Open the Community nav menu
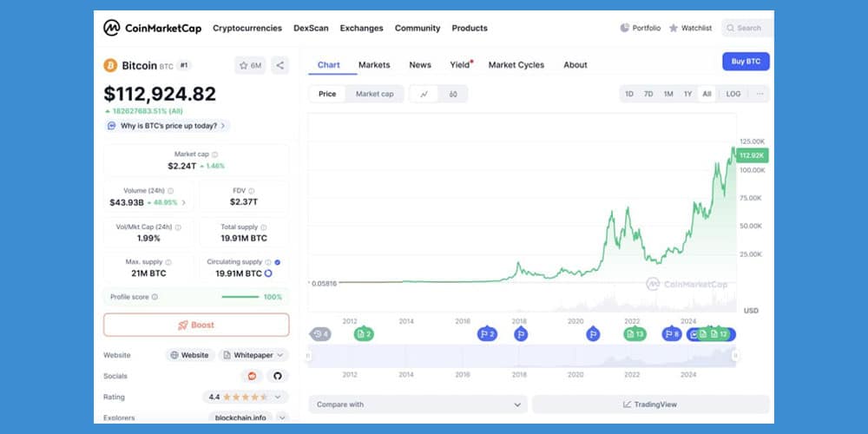Image resolution: width=868 pixels, height=434 pixels. [418, 29]
